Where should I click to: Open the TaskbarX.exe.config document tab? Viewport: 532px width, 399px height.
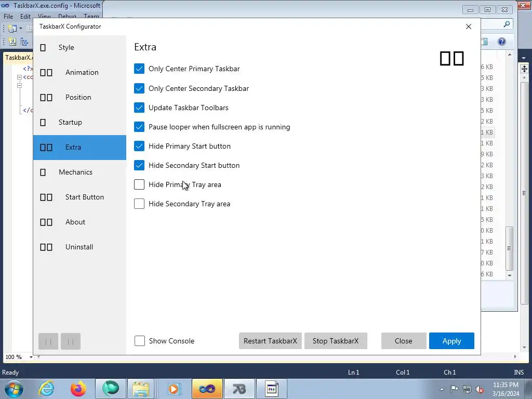pyautogui.click(x=19, y=57)
